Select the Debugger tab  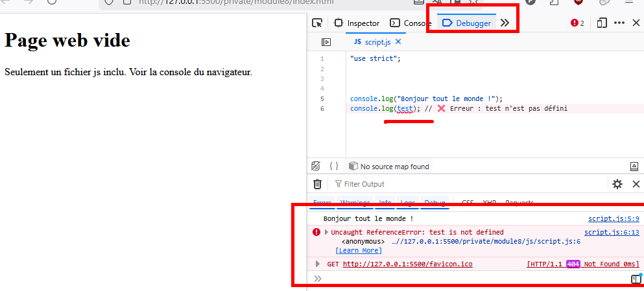tap(466, 23)
